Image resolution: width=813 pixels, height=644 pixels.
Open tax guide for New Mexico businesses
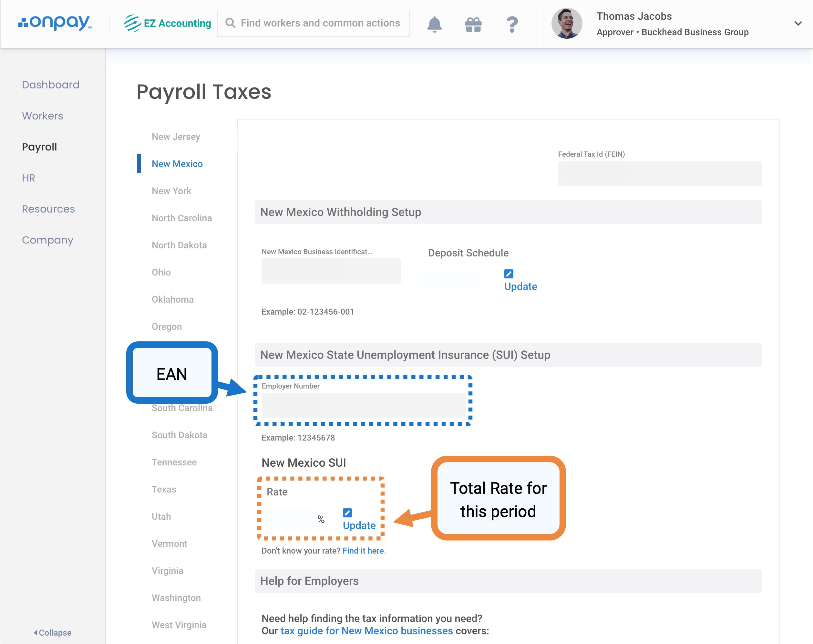366,631
